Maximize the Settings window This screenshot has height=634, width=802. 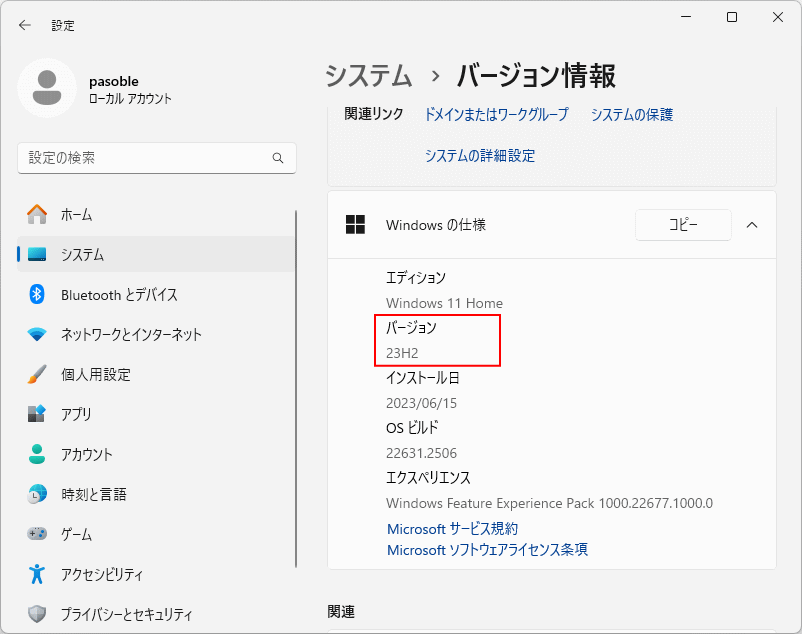[732, 17]
